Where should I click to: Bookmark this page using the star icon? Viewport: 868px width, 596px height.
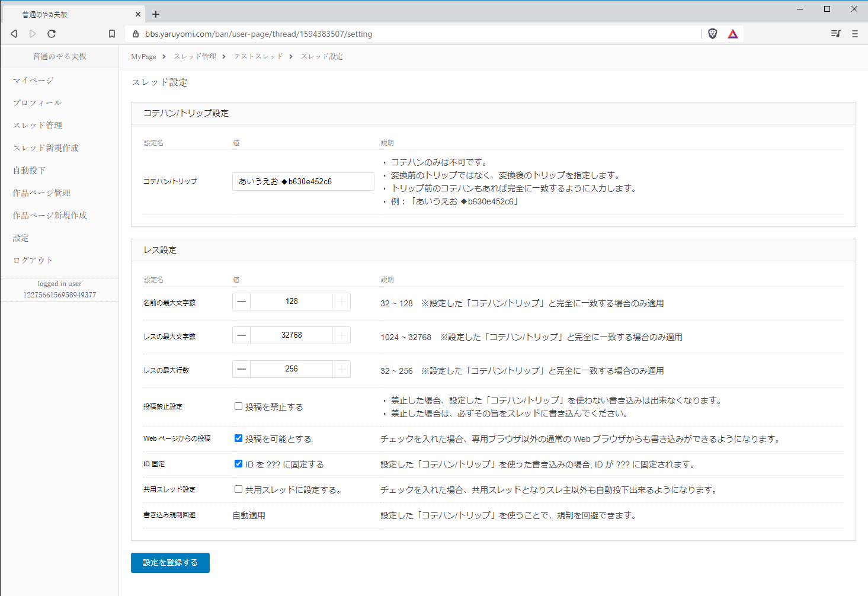click(112, 34)
